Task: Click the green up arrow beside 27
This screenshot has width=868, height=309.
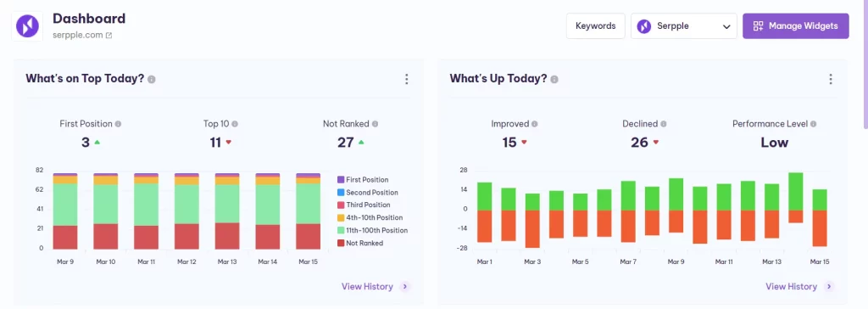Action: 361,143
